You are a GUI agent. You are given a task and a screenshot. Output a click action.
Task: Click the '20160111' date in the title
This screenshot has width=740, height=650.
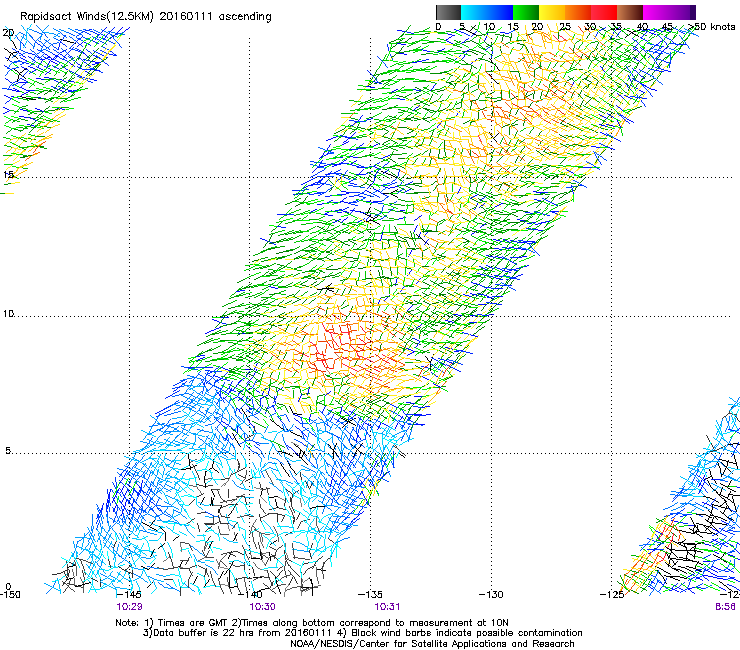186,16
